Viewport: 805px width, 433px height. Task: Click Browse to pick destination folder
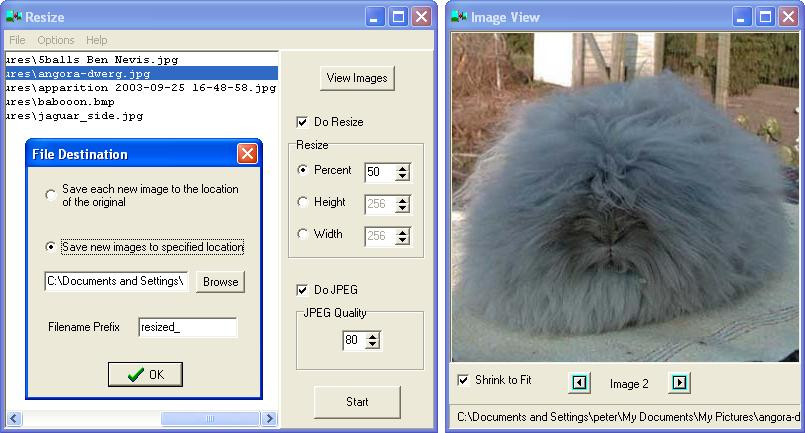(x=220, y=281)
